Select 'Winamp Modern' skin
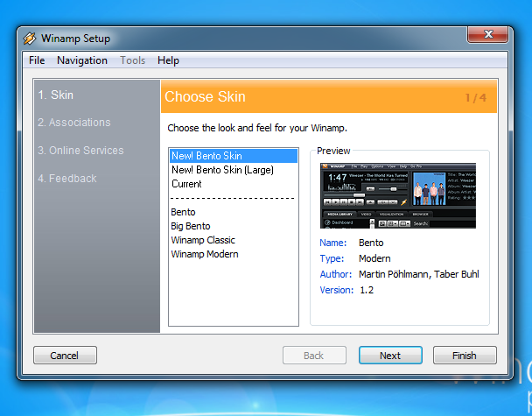 click(234, 254)
